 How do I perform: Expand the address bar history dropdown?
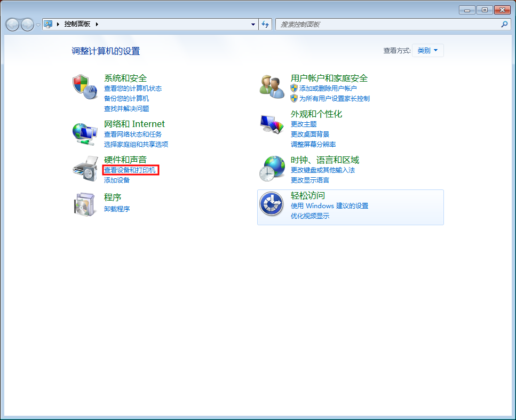click(253, 25)
